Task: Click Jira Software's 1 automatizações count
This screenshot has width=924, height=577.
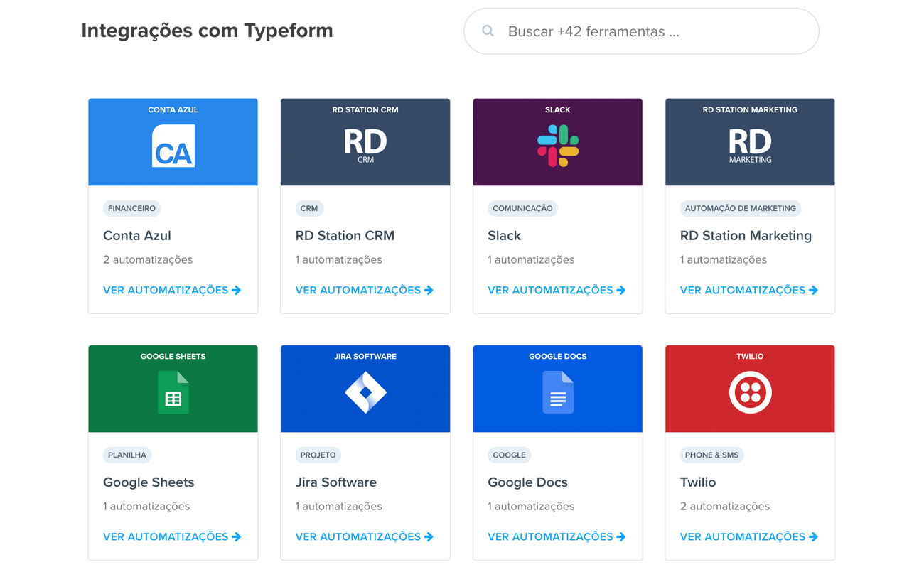Action: (x=339, y=506)
